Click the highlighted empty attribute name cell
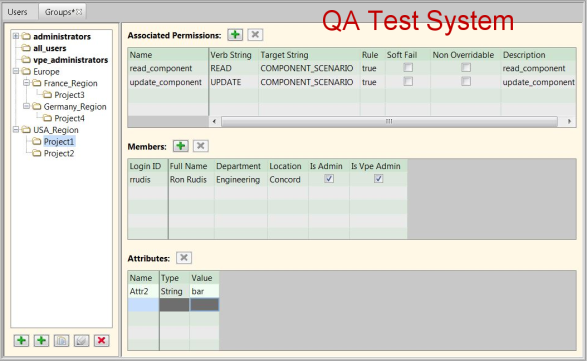587x361 pixels. (143, 305)
